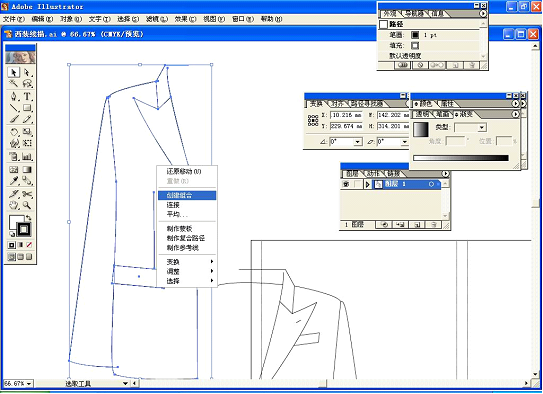The width and height of the screenshot is (543, 394).
Task: Select the Free Transform tool
Action: [27, 143]
